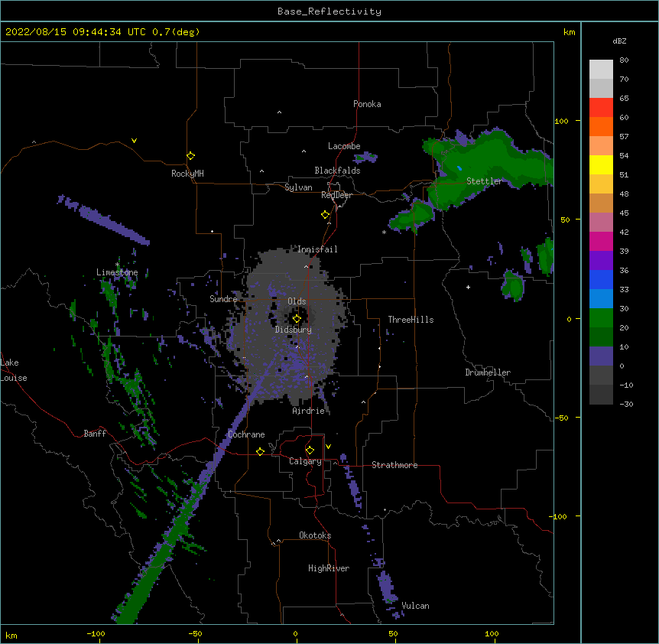This screenshot has width=659, height=644.
Task: Select the radar site diamond near Olds
Action: (x=297, y=319)
